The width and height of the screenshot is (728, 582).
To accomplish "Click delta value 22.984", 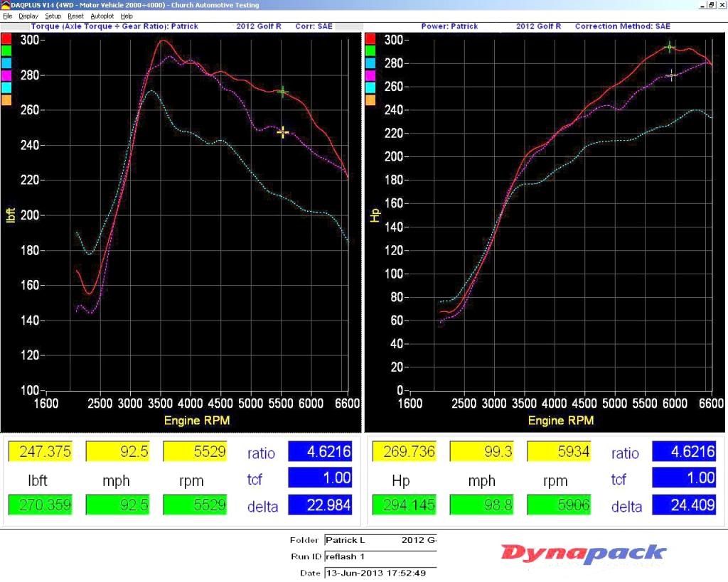I will (x=320, y=505).
